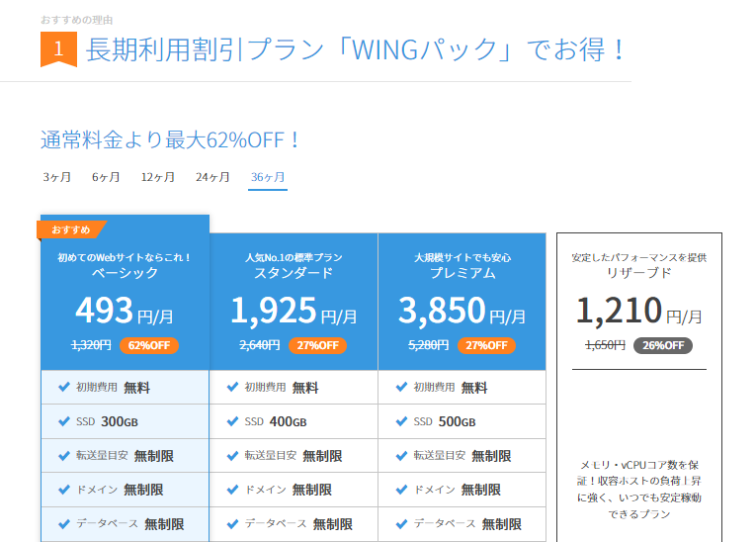Click the おすすめ ribbon on Basic plan

[71, 229]
